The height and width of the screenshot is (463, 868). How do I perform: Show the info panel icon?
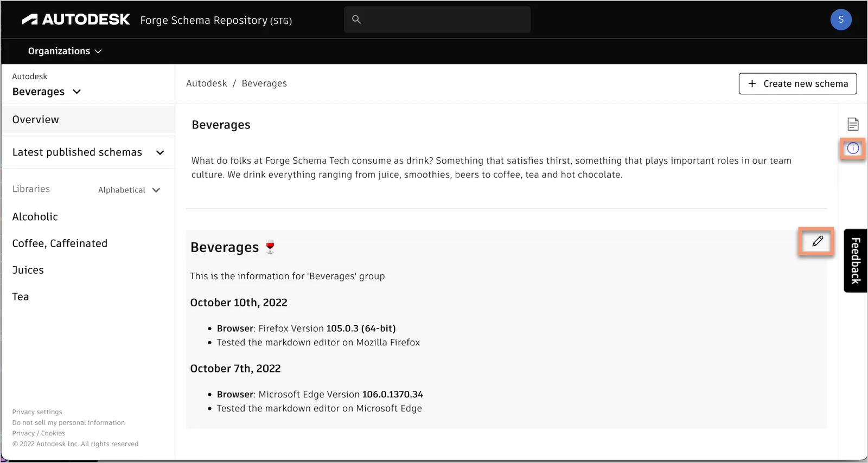click(853, 148)
